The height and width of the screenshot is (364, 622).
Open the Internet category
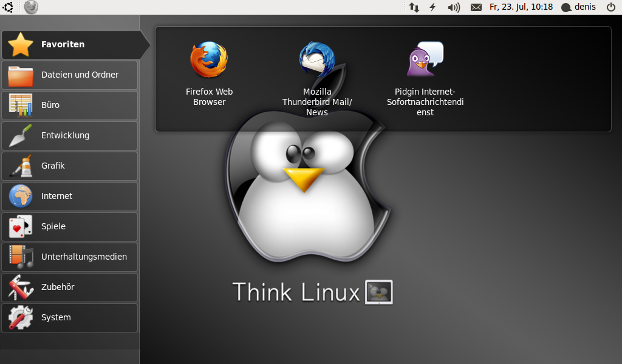70,196
